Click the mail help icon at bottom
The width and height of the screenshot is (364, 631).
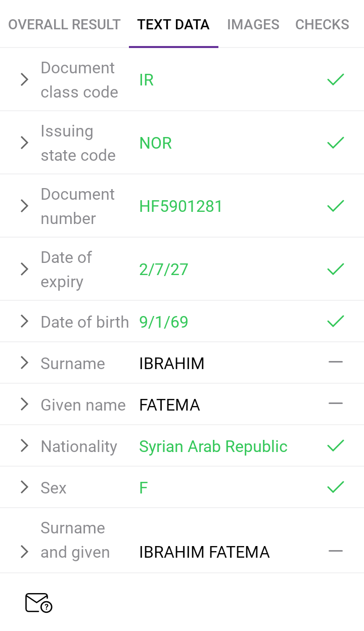pyautogui.click(x=38, y=603)
